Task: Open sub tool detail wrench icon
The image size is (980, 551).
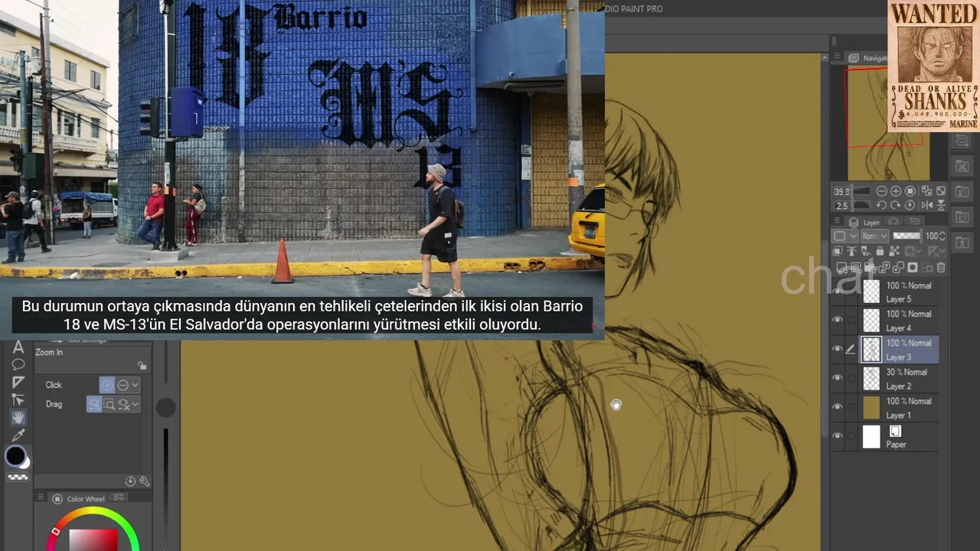Action: [x=144, y=481]
